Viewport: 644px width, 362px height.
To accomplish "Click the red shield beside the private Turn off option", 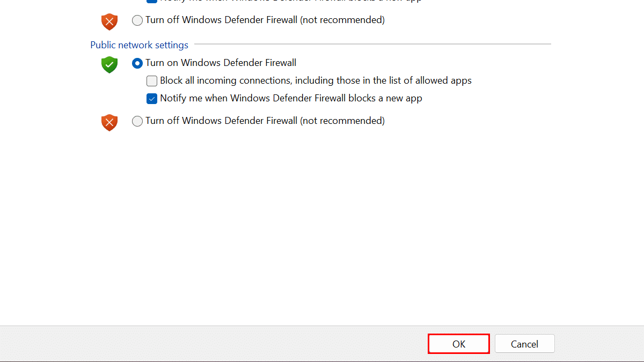I will 109,21.
